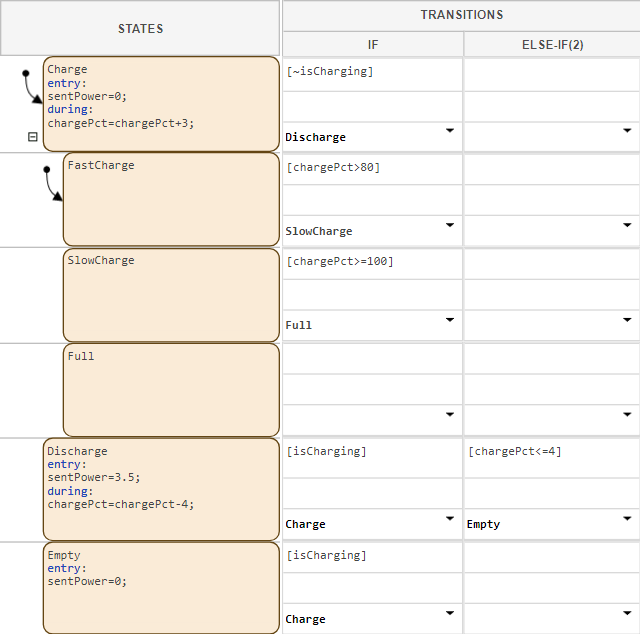The image size is (640, 634).
Task: Click default transition arrow of Charge state
Action: click(30, 87)
